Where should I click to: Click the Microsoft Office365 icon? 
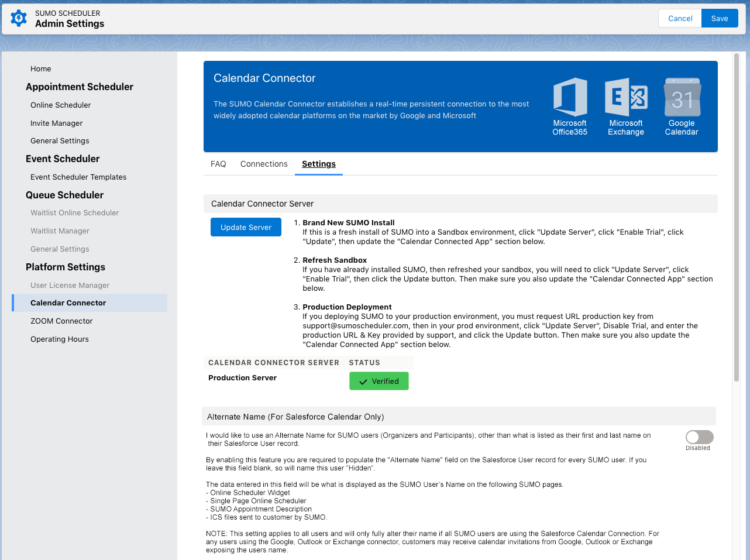pos(570,97)
